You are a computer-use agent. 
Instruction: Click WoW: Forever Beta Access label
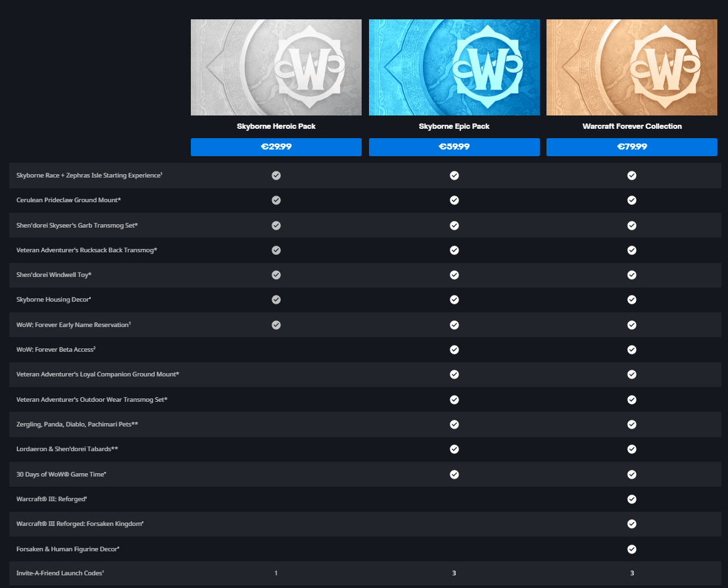[55, 350]
